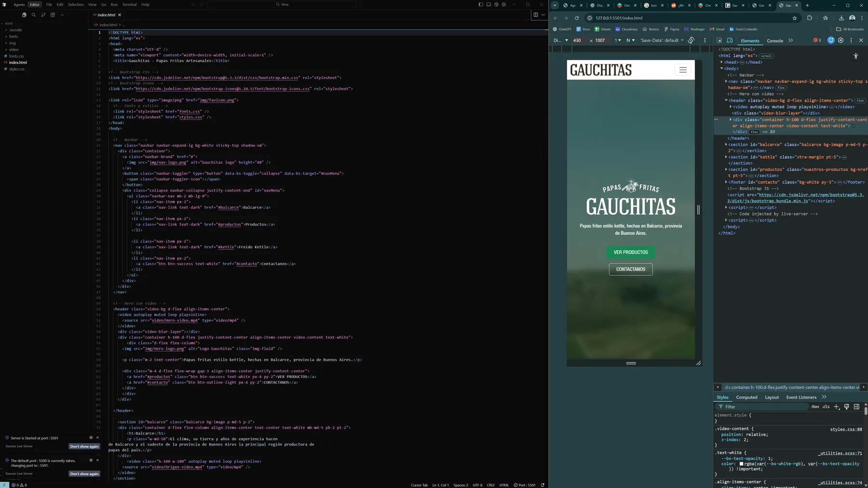Screen dimensions: 868x488
Task: Click the customize layout icon in editor title bar
Action: click(496, 4)
